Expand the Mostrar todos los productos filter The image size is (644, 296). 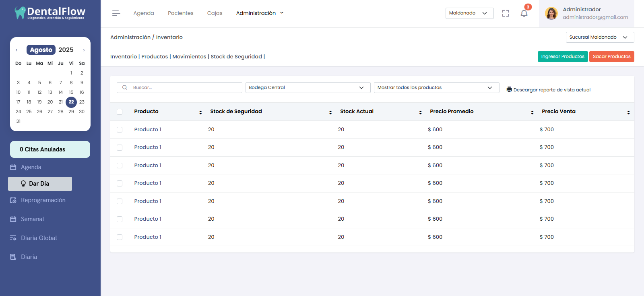point(436,87)
